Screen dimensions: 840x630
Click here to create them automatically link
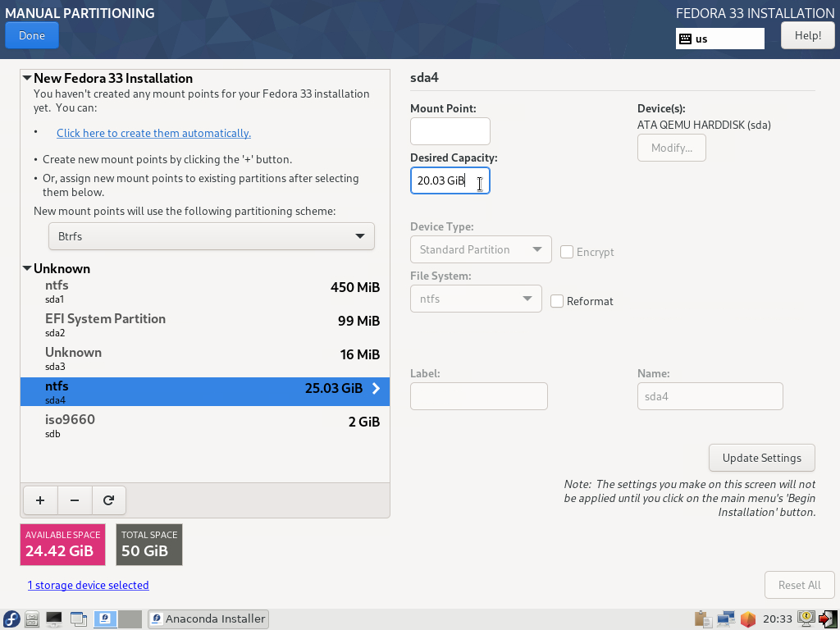pyautogui.click(x=153, y=133)
